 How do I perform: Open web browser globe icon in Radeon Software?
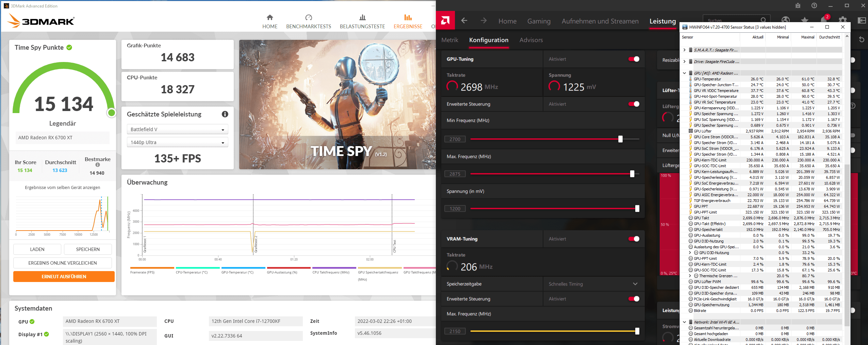pos(786,20)
